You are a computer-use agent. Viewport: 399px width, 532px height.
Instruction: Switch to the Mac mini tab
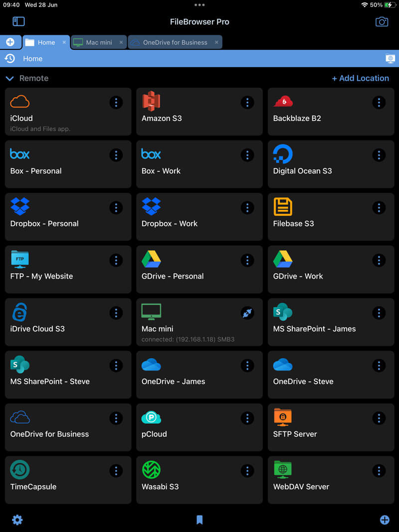pos(98,42)
